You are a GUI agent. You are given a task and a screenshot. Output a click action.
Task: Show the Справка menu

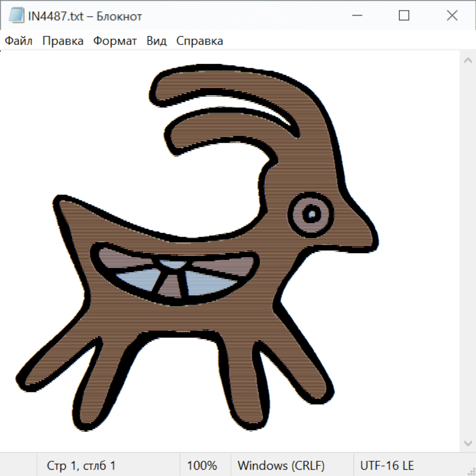(199, 41)
